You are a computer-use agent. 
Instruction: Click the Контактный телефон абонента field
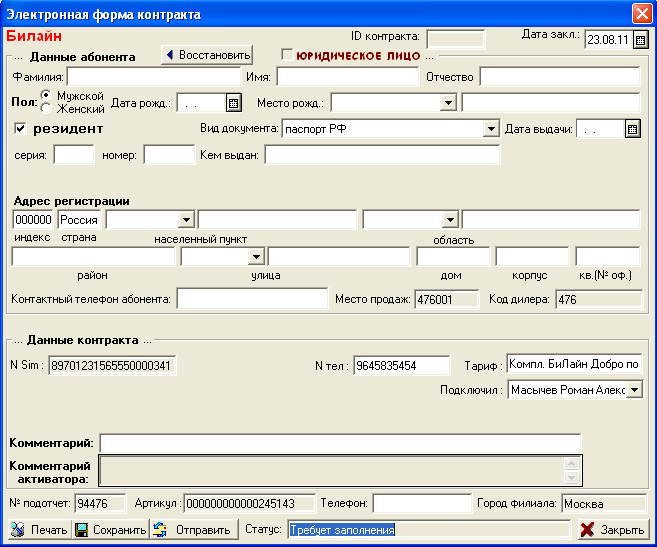coord(252,299)
